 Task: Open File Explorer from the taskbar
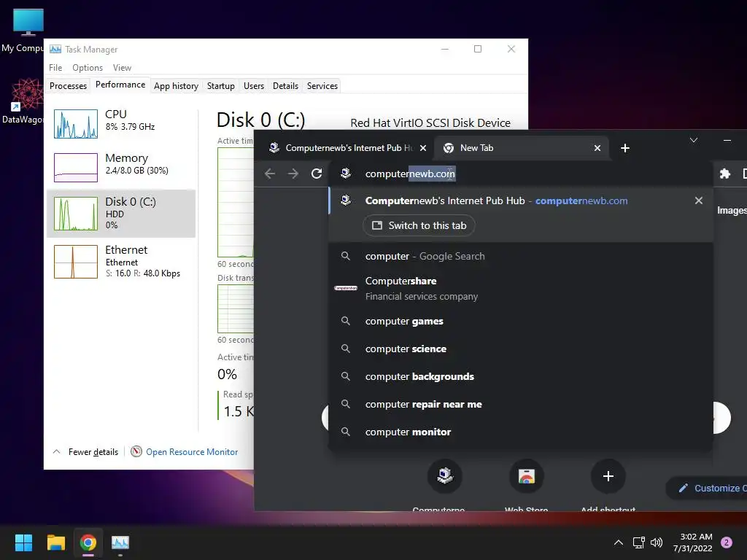coord(55,542)
